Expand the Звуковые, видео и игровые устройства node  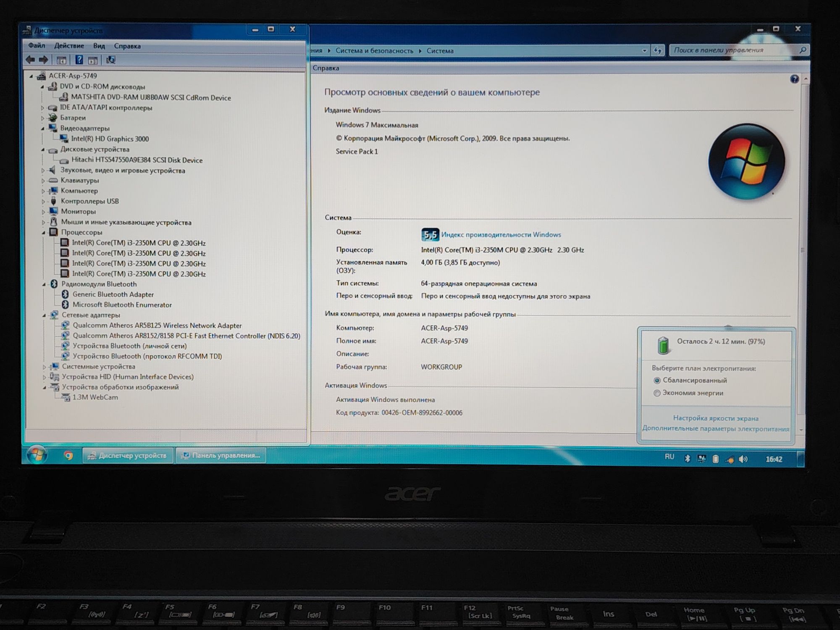(43, 171)
